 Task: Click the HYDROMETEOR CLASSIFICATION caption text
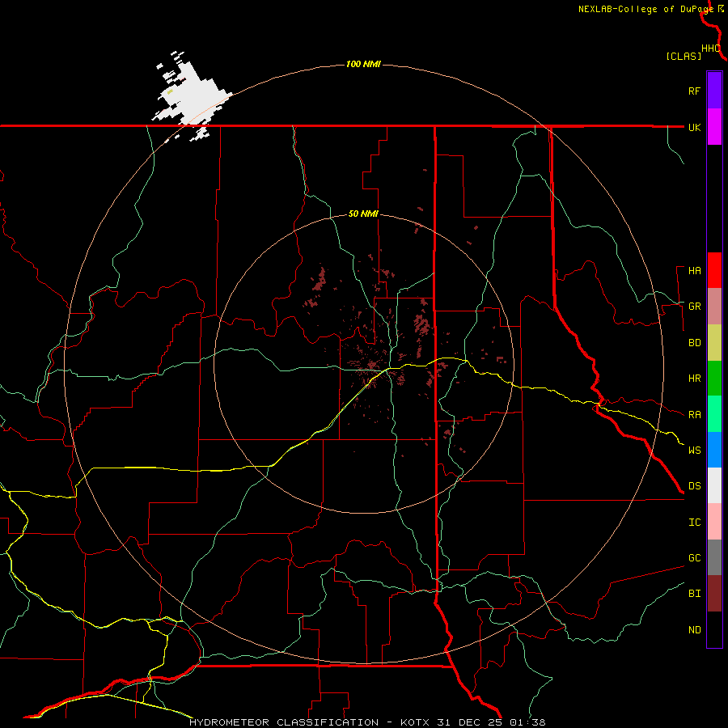tap(284, 722)
